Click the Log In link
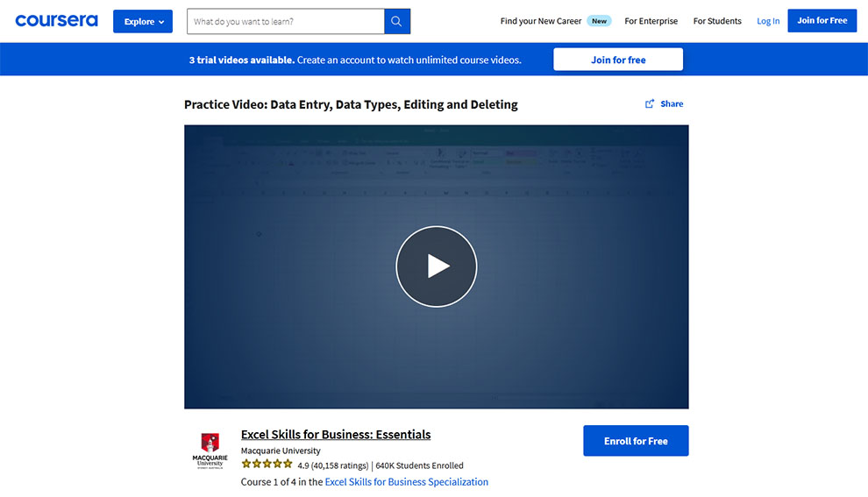868x497 pixels. (768, 21)
